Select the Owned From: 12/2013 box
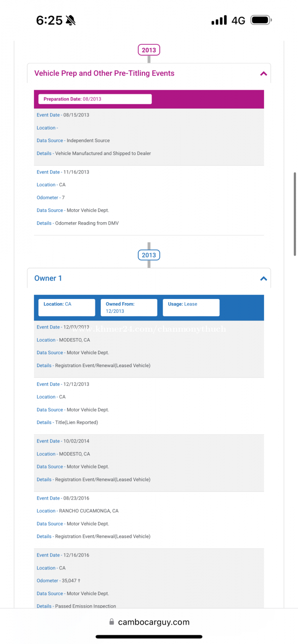Image resolution: width=298 pixels, height=644 pixels. (129, 307)
